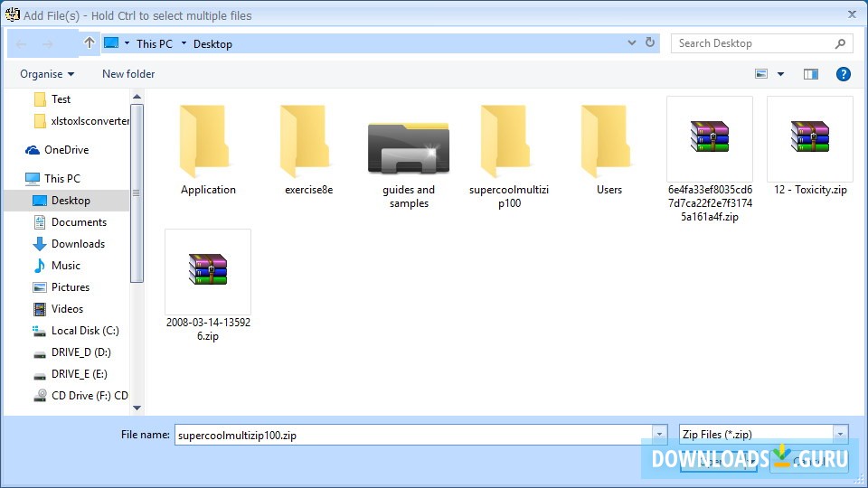868x488 pixels.
Task: Open the view options dropdown arrow
Action: 780,73
